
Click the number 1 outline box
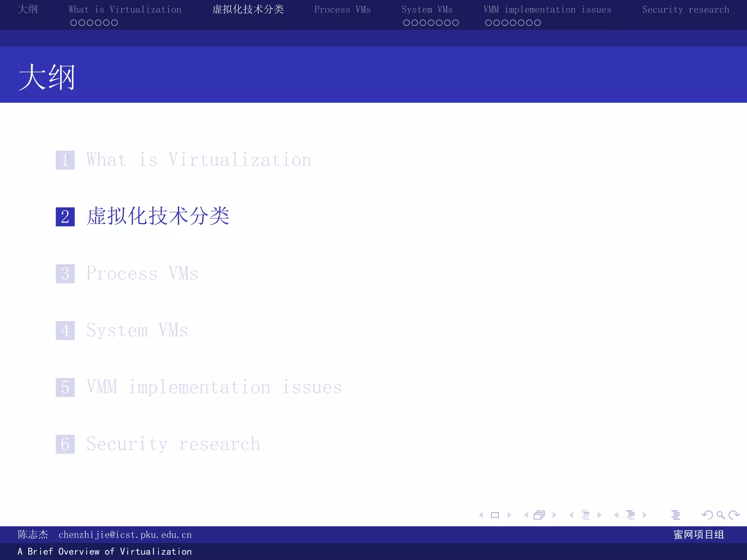click(65, 160)
